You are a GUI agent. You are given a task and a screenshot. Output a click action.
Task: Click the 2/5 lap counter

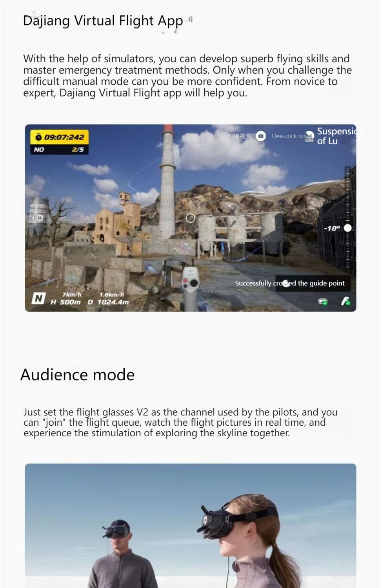click(x=78, y=149)
